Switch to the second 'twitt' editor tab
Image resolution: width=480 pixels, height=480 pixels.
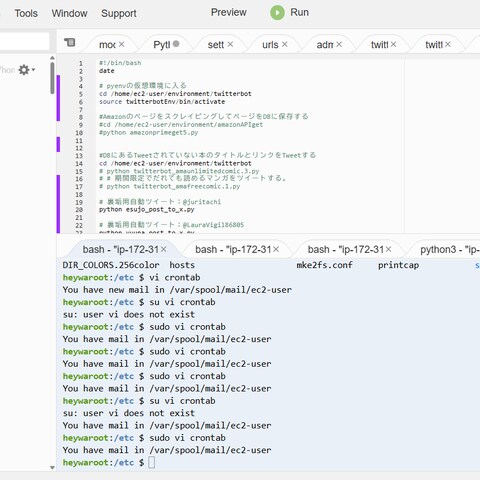click(x=434, y=45)
